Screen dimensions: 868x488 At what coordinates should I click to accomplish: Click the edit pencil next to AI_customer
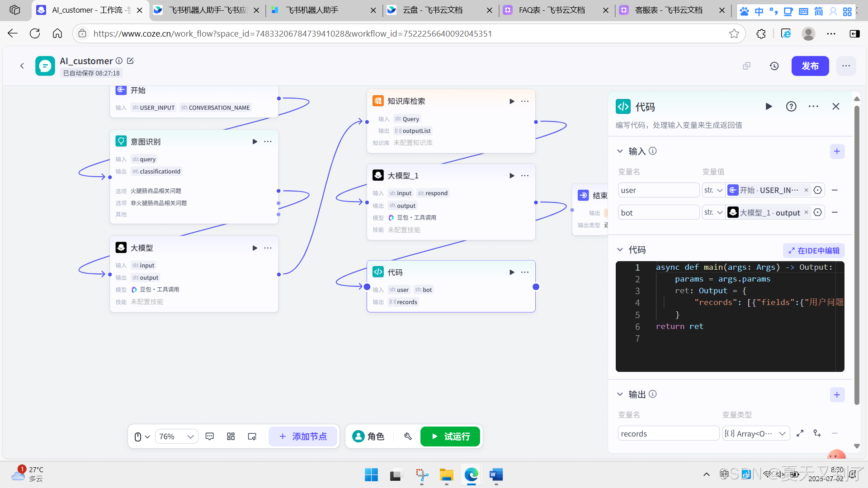click(131, 61)
